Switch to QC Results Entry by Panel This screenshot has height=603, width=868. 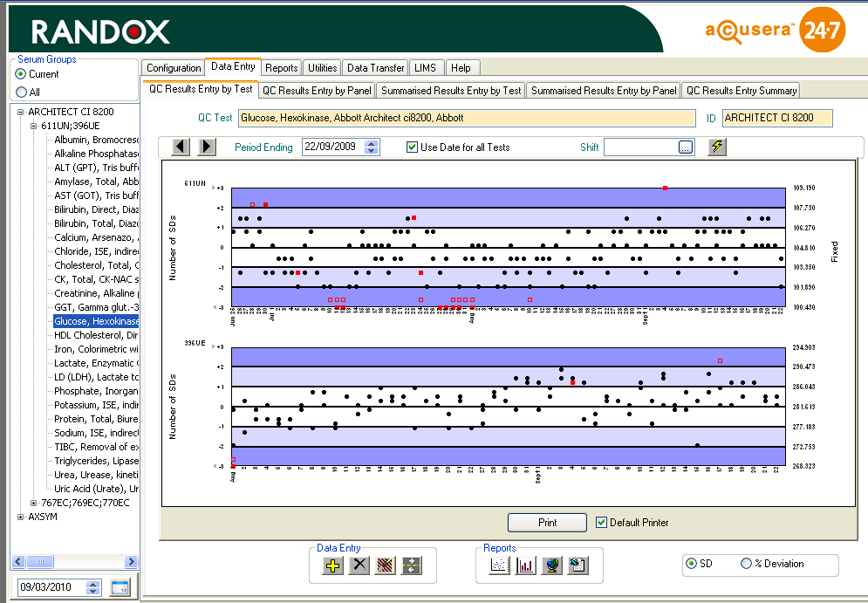(317, 91)
